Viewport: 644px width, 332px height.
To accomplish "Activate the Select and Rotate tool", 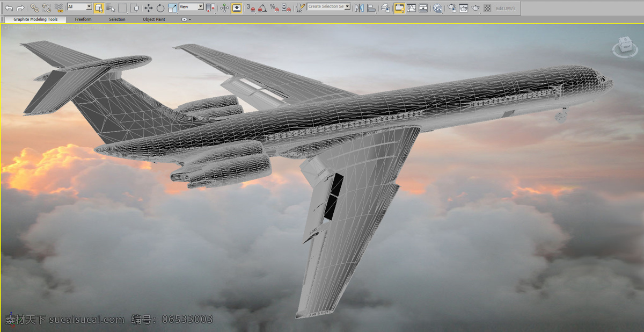I will pos(160,8).
